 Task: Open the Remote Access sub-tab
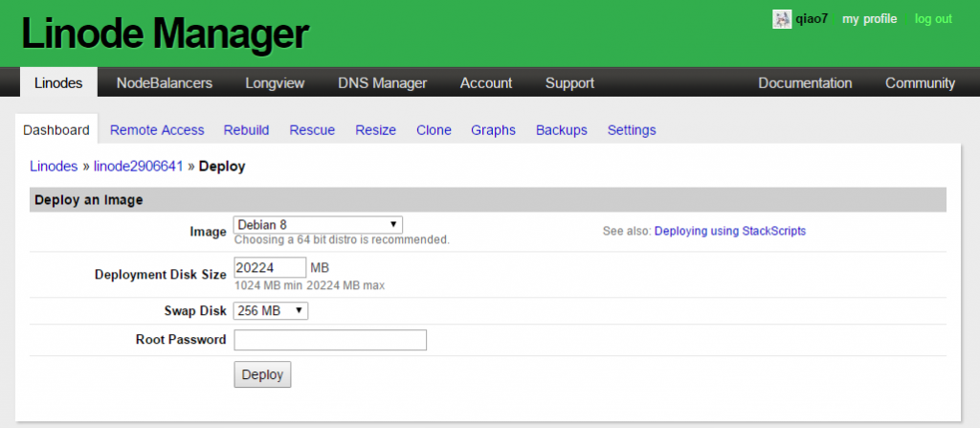point(157,130)
